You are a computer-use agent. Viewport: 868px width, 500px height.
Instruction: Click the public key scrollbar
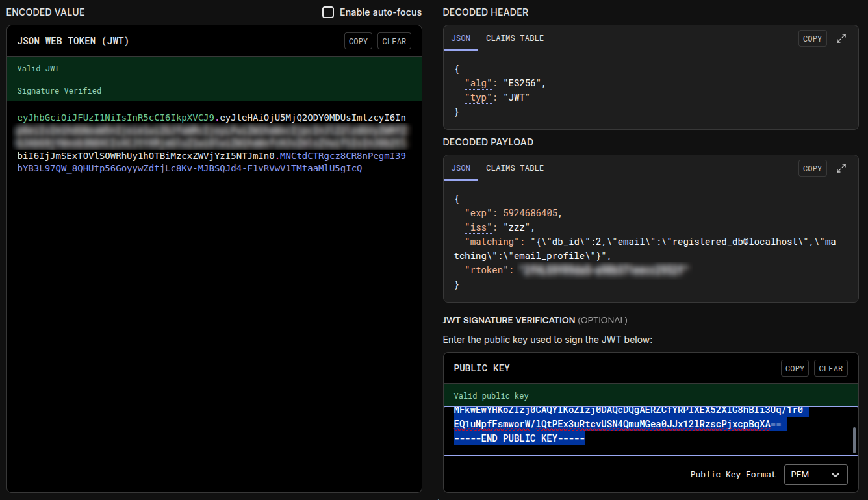pos(854,440)
